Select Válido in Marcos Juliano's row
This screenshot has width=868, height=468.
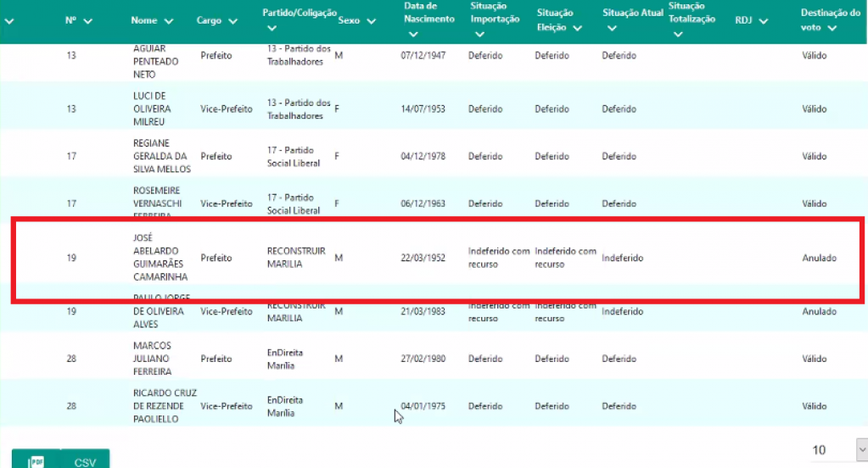click(814, 359)
